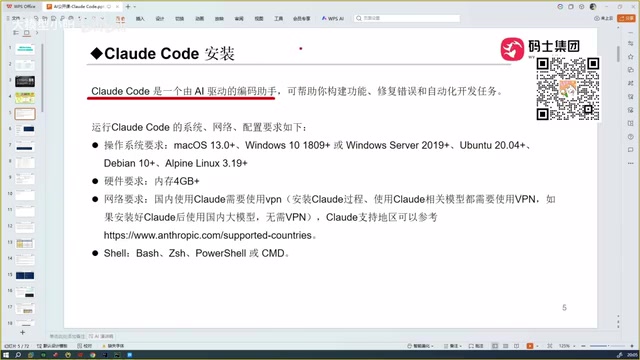Image resolution: width=640 pixels, height=360 pixels.
Task: Switch to normal view icon
Action: [495, 346]
